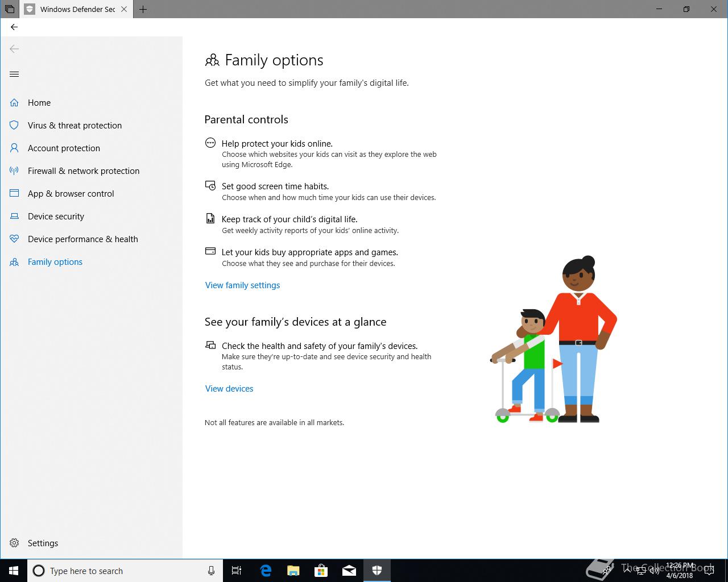The width and height of the screenshot is (728, 582).
Task: Add a new tab with the plus button
Action: (143, 9)
